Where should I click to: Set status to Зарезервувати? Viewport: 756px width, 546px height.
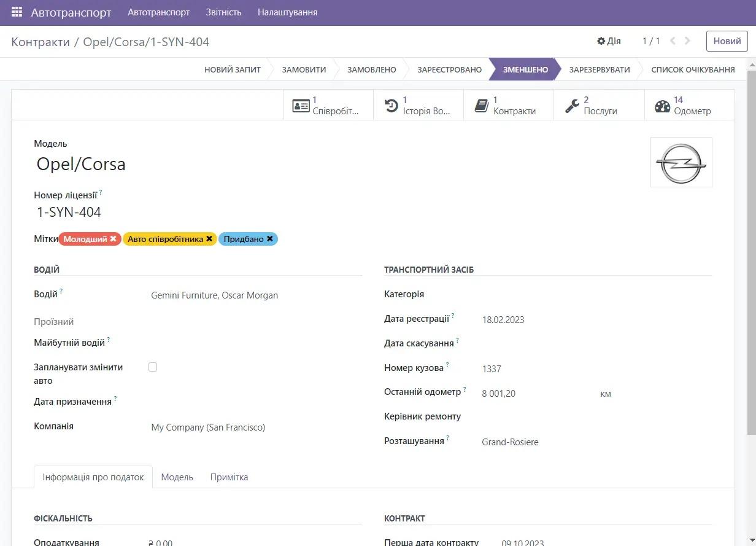click(599, 69)
